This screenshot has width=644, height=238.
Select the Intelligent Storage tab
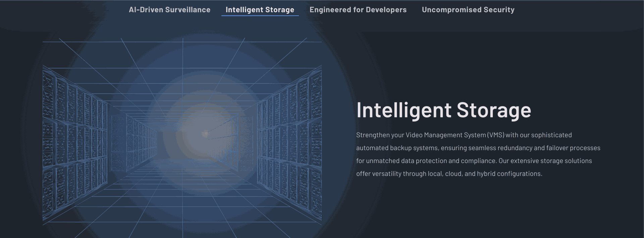(x=260, y=10)
